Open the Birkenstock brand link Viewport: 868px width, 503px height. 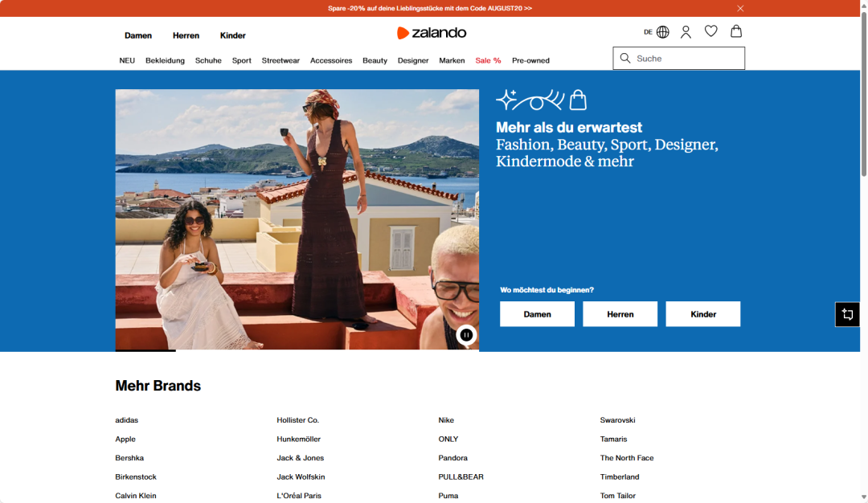coord(136,476)
